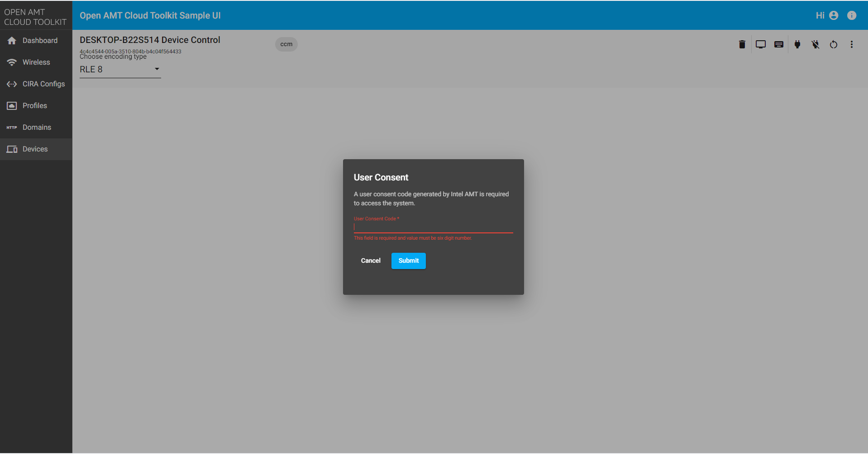Click the six digit number error message

coord(413,238)
